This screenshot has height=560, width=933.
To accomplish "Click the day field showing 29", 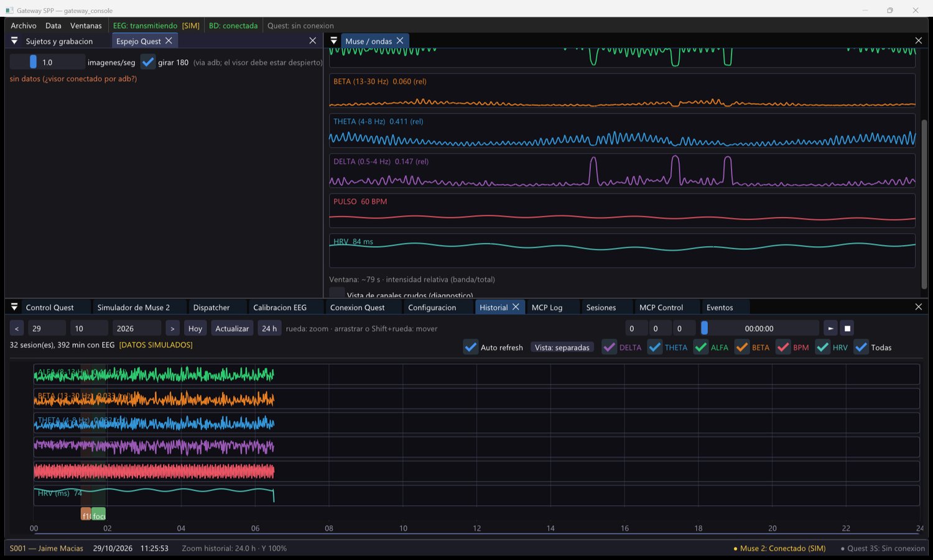I will [x=47, y=328].
